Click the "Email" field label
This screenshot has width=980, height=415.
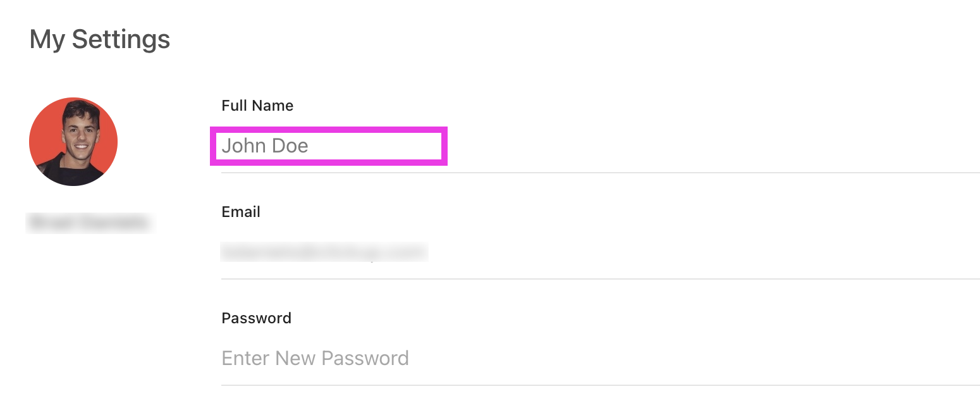(241, 212)
